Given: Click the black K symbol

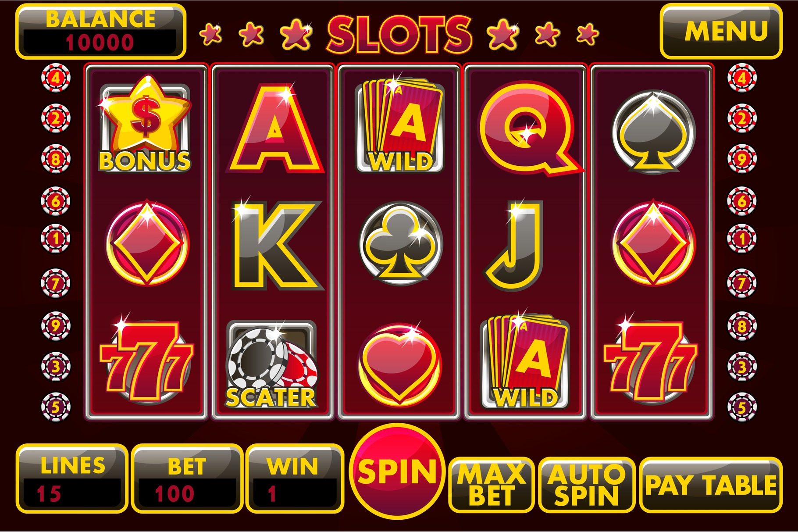Looking at the screenshot, I should [275, 245].
